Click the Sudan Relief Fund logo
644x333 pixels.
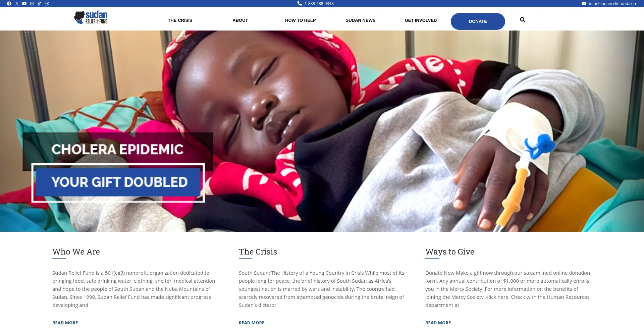[x=91, y=17]
